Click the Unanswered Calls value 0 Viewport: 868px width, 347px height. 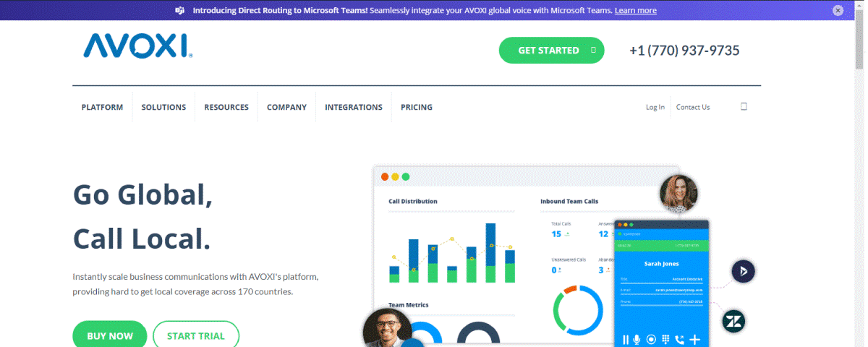(x=554, y=270)
